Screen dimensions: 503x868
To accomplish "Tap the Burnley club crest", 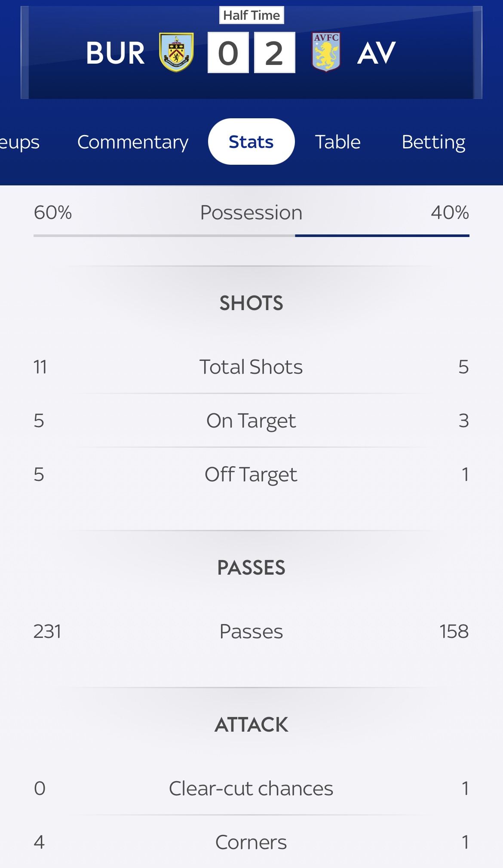I will [176, 52].
